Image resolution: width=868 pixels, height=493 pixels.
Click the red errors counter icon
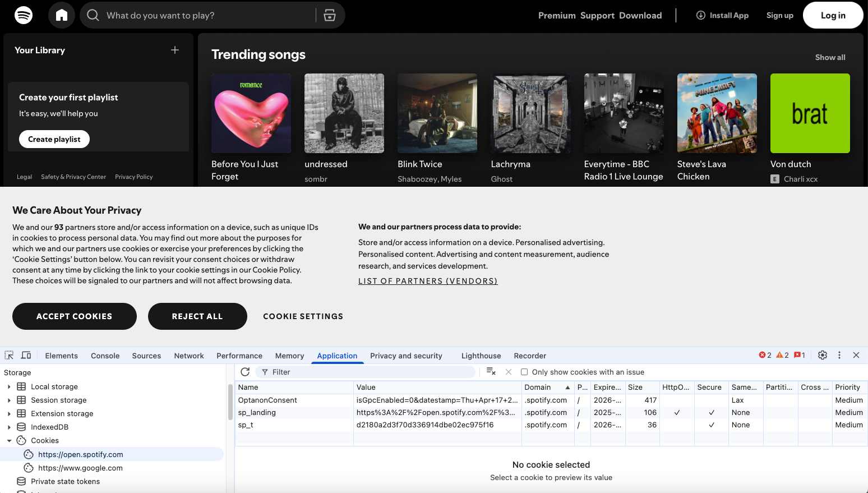765,355
